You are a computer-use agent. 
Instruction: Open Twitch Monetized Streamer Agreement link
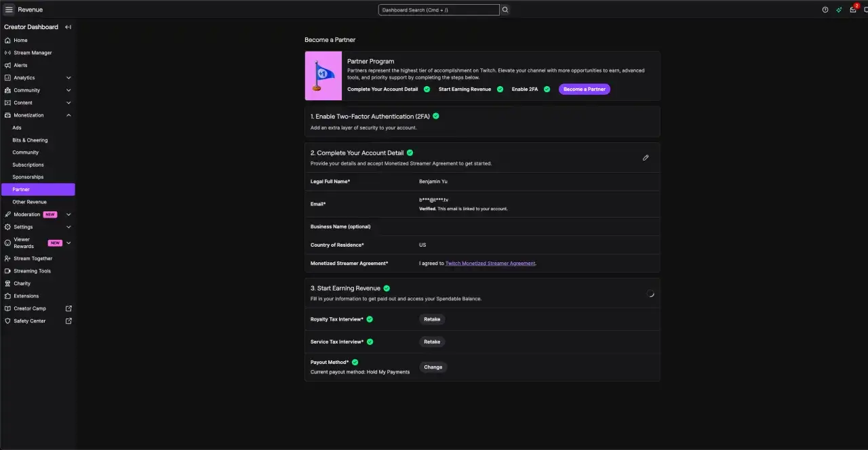(490, 264)
